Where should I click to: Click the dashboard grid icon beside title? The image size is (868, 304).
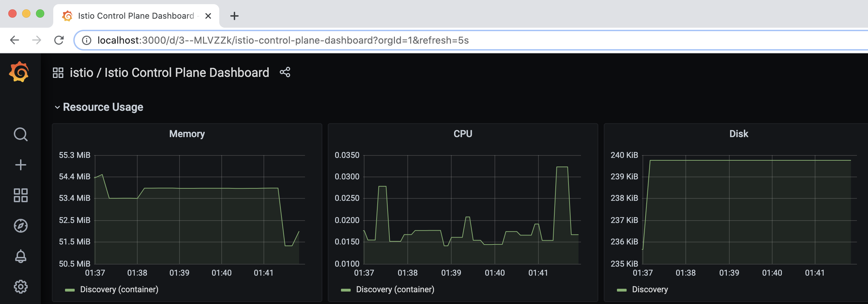point(58,73)
